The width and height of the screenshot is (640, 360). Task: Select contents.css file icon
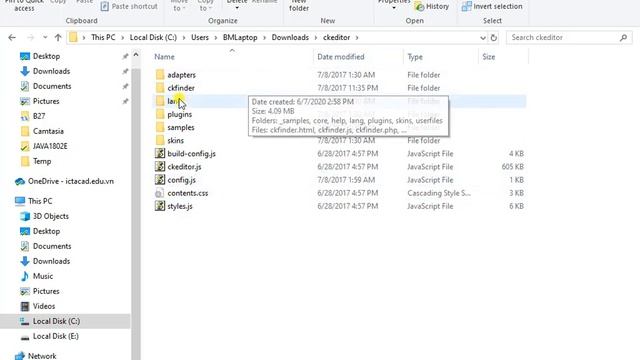pyautogui.click(x=160, y=193)
